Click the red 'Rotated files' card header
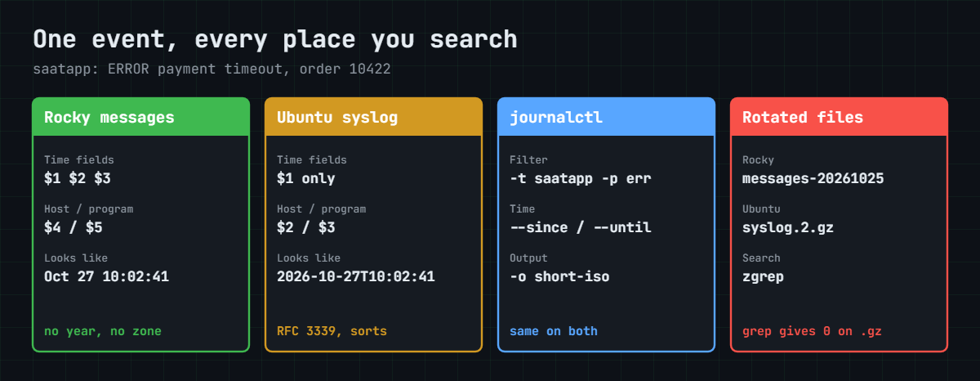Screen dimensions: 980x381 point(839,117)
